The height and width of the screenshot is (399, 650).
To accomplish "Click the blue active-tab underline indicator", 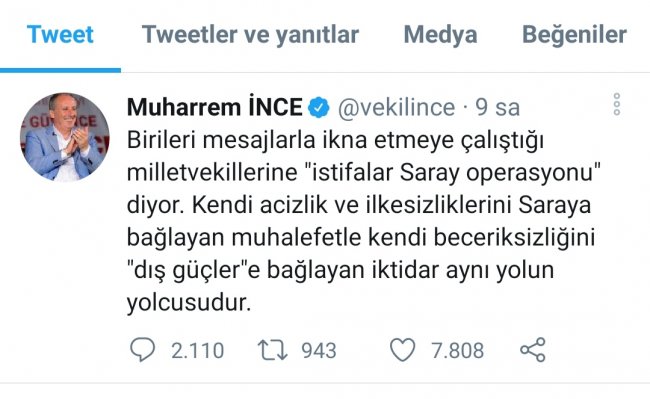I will click(x=61, y=70).
